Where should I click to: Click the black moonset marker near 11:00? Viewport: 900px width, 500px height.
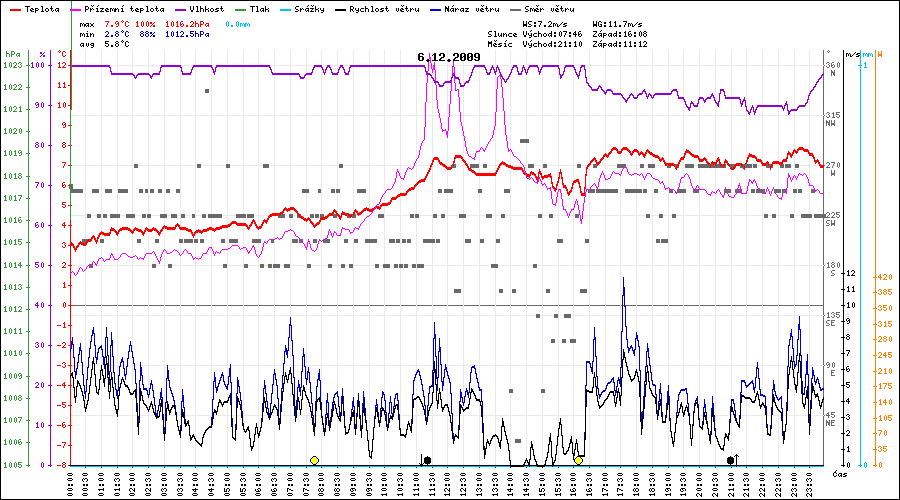click(427, 460)
